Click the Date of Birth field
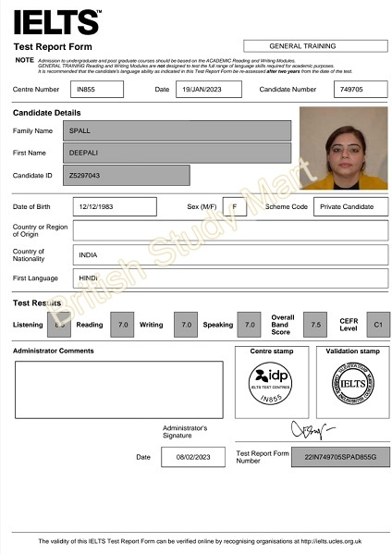This screenshot has height=555, width=392. tap(115, 206)
